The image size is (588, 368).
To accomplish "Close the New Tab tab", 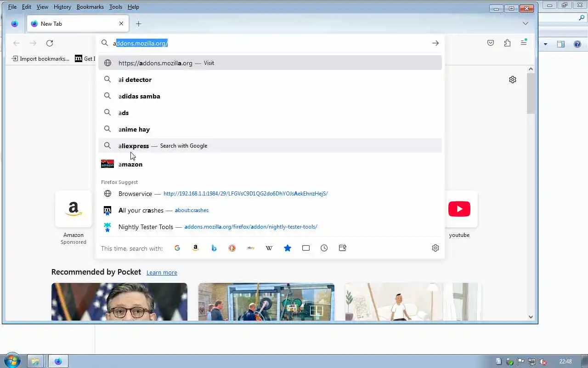I will point(121,23).
